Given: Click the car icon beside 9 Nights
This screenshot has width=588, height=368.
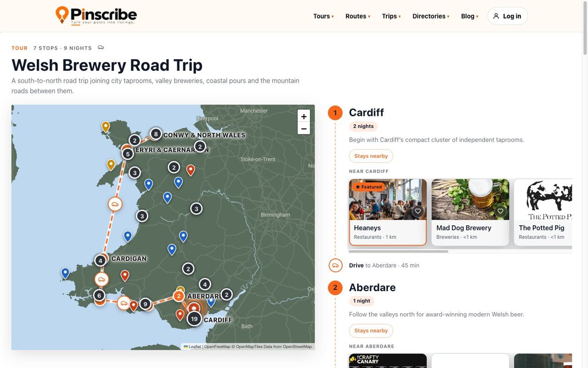Looking at the screenshot, I should 101,47.
